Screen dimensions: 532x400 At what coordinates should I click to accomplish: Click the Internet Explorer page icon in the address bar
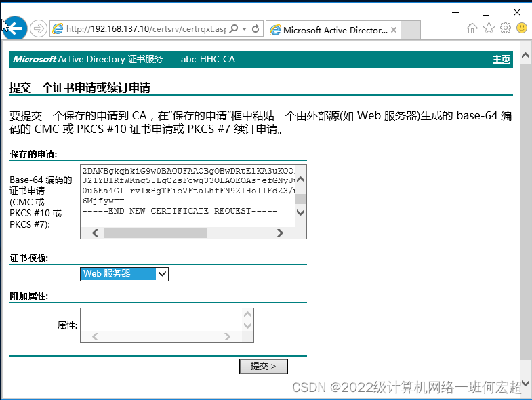[x=58, y=29]
